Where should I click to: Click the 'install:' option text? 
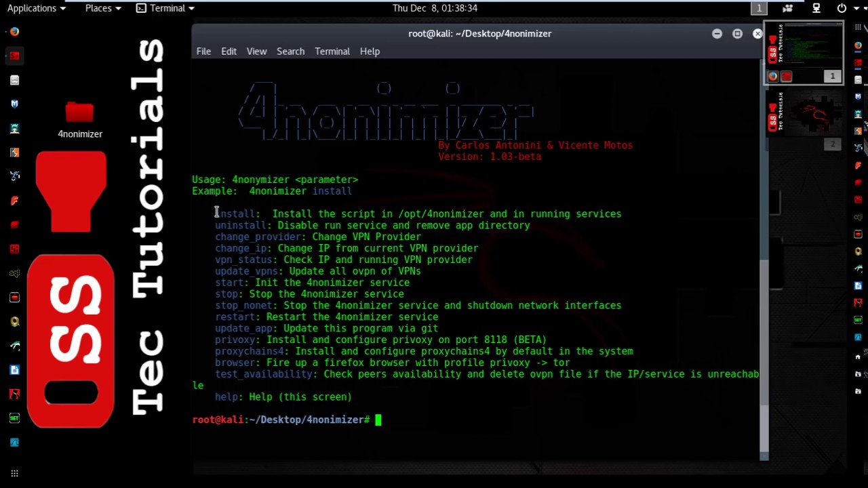click(x=238, y=214)
